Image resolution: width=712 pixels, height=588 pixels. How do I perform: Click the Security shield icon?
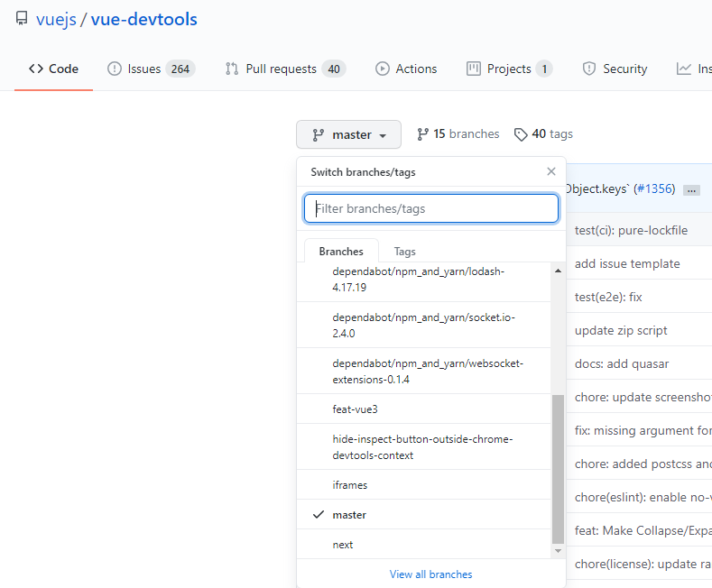589,69
